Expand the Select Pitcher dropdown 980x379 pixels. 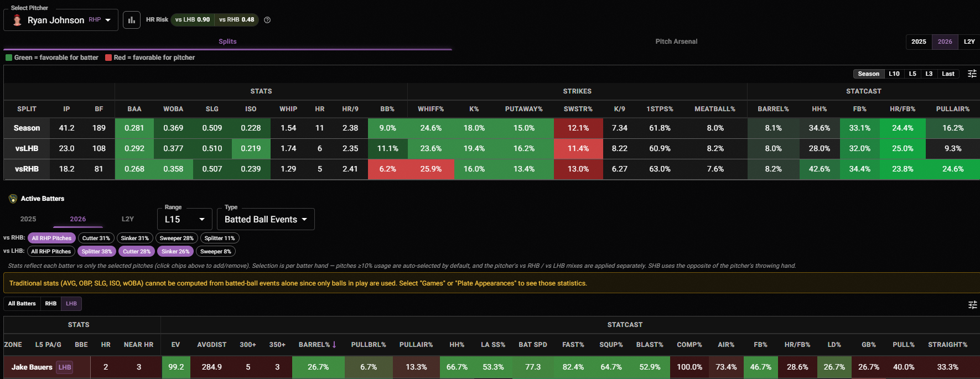coord(61,20)
